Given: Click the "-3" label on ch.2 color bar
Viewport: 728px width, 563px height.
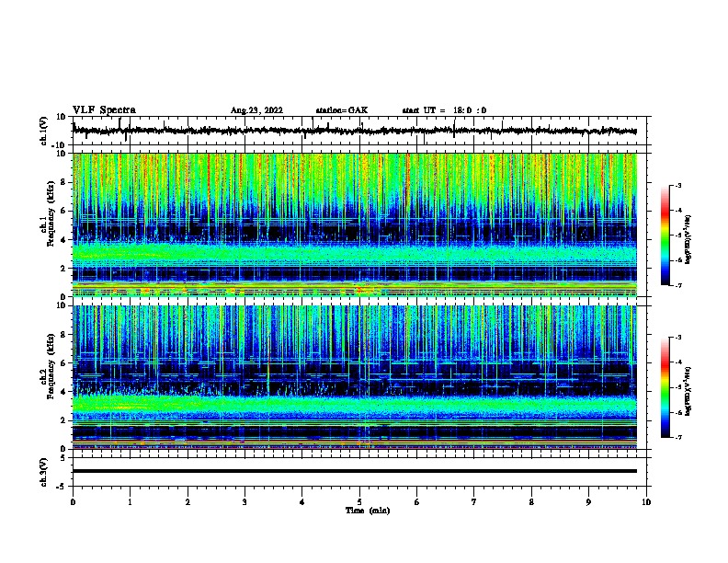Looking at the screenshot, I should 677,338.
